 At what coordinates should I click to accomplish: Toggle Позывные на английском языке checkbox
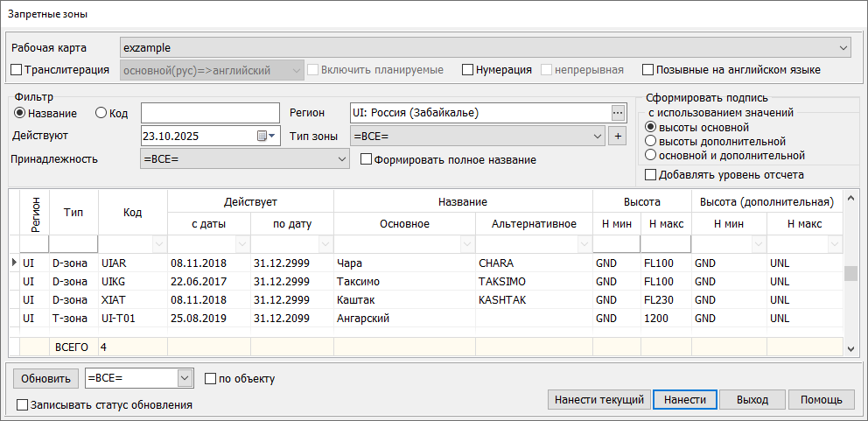(x=648, y=70)
